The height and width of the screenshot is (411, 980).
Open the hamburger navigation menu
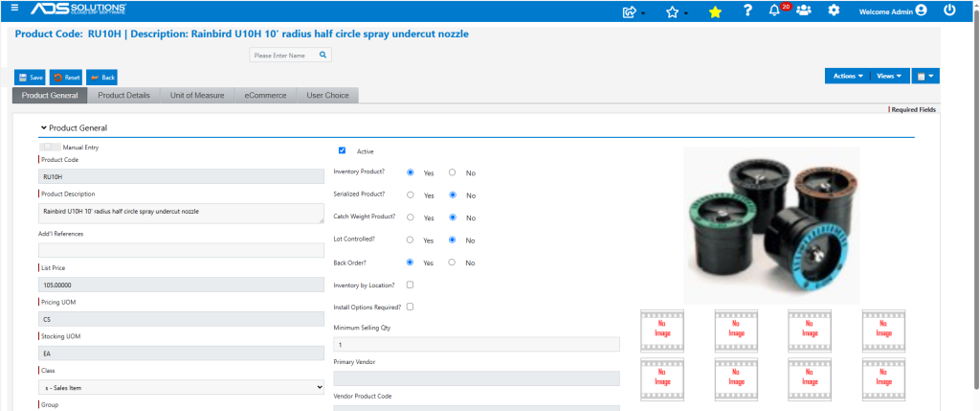[x=15, y=8]
